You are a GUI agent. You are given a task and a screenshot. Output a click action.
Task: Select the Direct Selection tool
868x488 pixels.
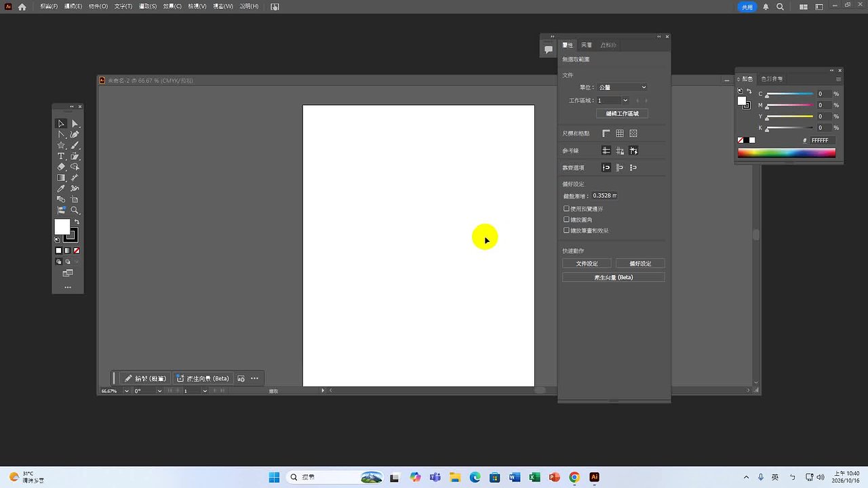point(75,123)
